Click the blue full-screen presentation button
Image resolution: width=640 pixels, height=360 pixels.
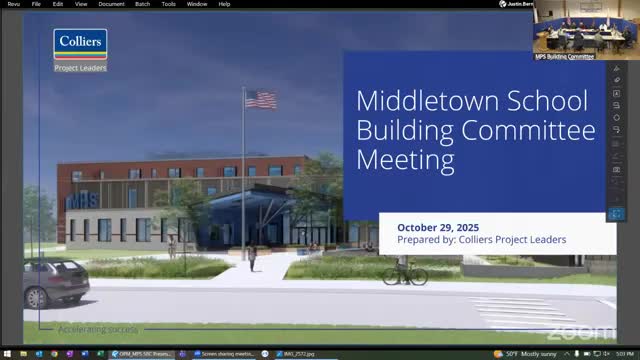[x=616, y=214]
